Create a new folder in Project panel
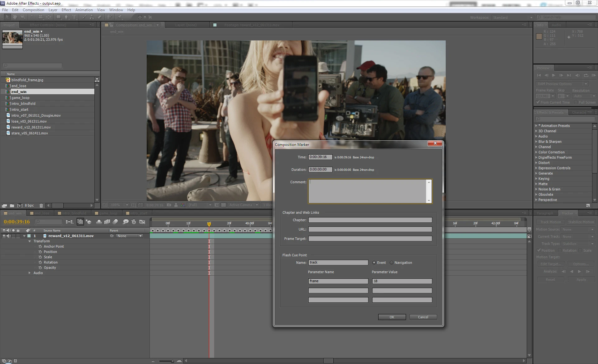 click(x=12, y=206)
